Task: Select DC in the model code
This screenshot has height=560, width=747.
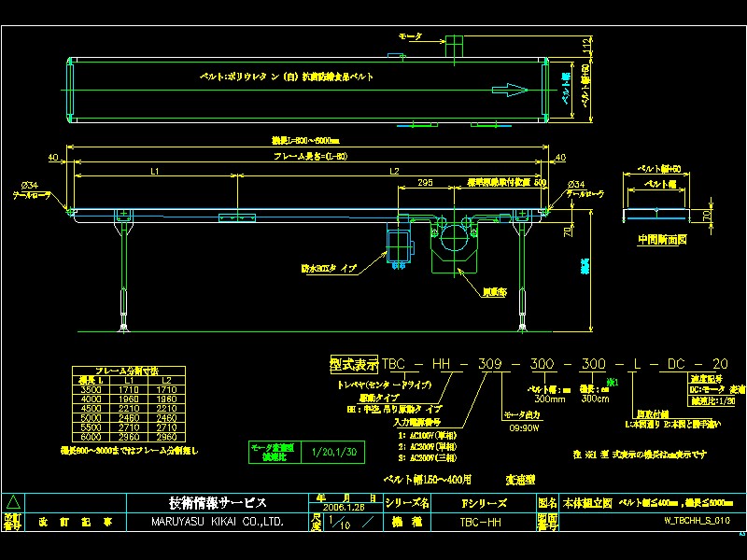Action: click(x=676, y=364)
